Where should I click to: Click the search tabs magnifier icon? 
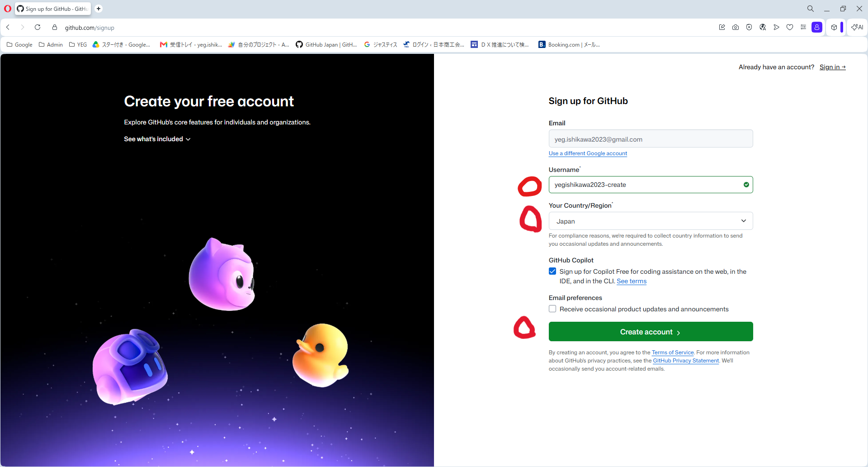coord(811,9)
